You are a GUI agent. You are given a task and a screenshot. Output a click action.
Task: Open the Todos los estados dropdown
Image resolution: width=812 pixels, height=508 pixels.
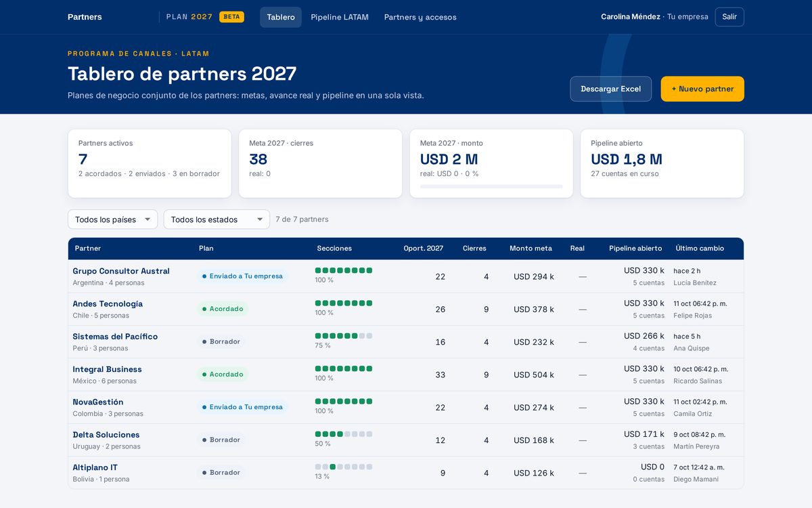[x=217, y=219]
